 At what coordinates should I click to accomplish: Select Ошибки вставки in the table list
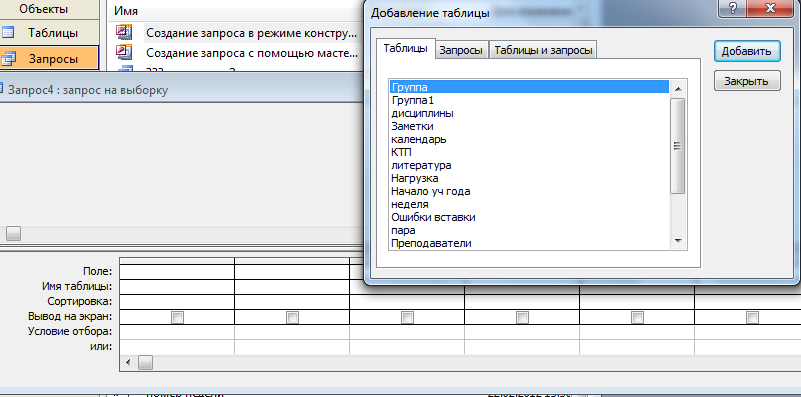[529, 218]
